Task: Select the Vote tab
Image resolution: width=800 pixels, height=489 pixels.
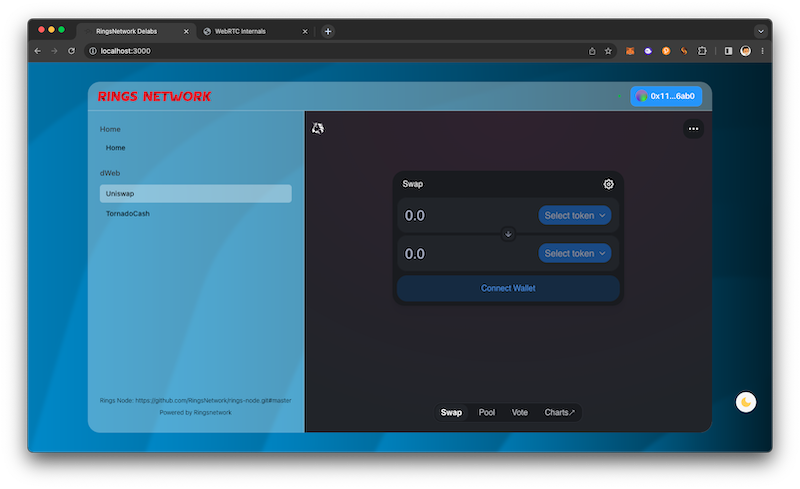Action: pyautogui.click(x=519, y=412)
